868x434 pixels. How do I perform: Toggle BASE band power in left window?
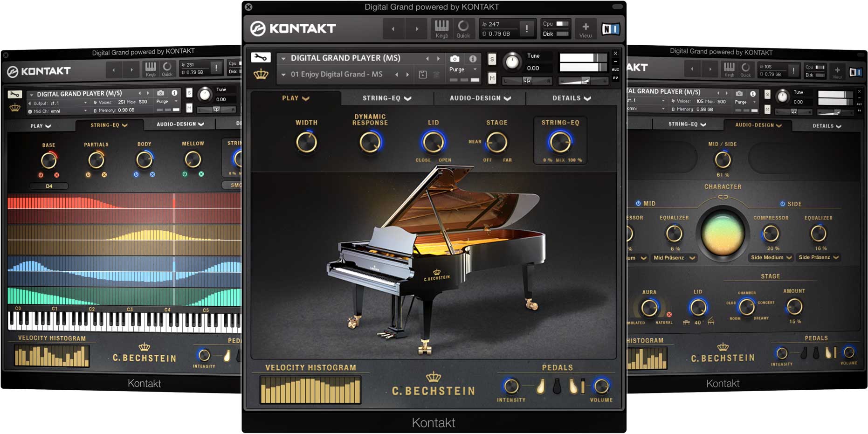41,175
